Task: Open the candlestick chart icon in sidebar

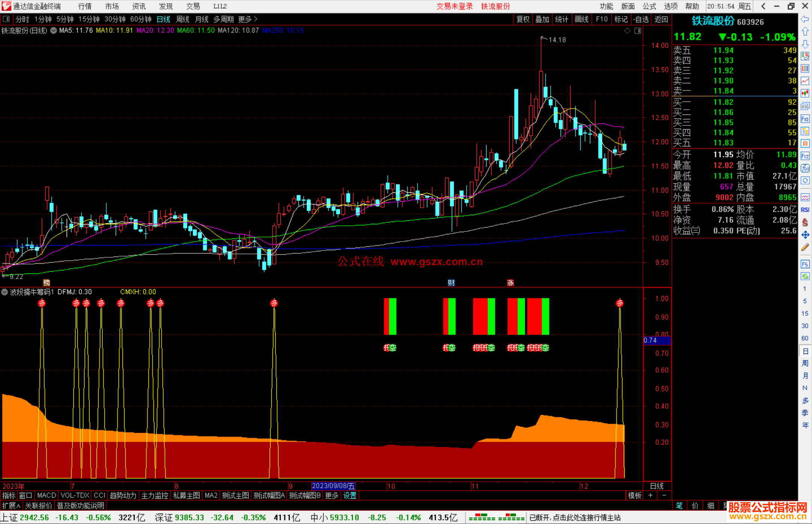Action: 805,94
